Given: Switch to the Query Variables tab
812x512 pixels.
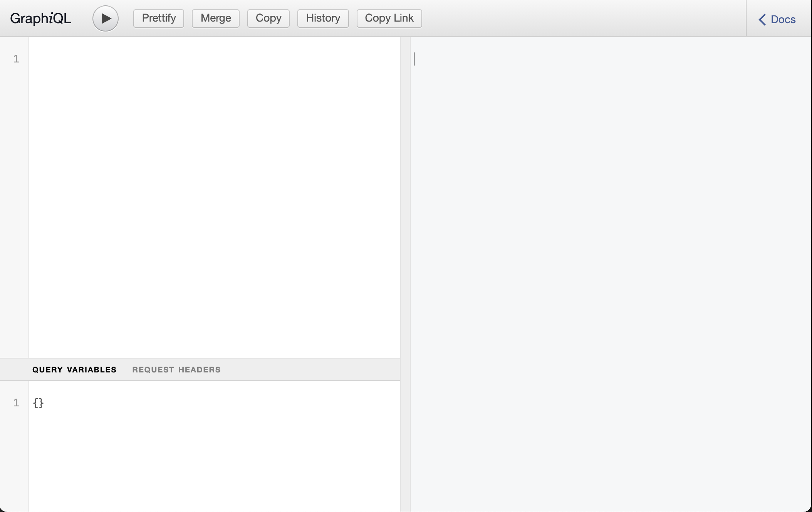Looking at the screenshot, I should 74,370.
